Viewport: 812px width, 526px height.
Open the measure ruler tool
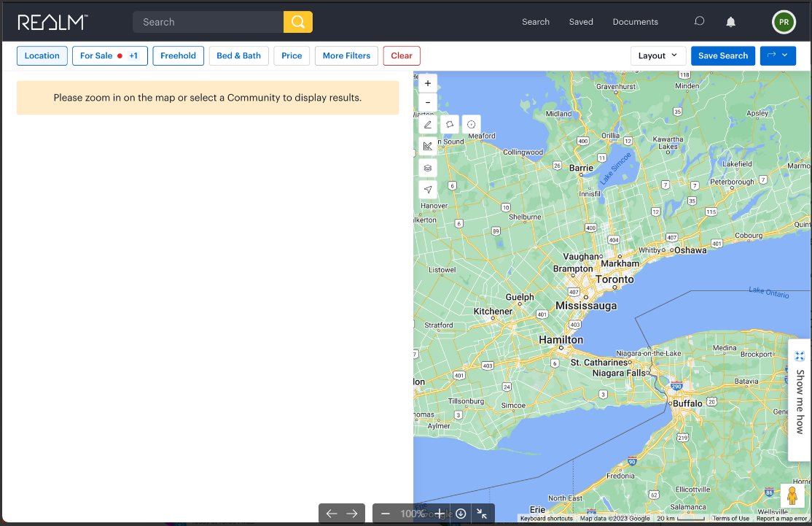[x=428, y=146]
